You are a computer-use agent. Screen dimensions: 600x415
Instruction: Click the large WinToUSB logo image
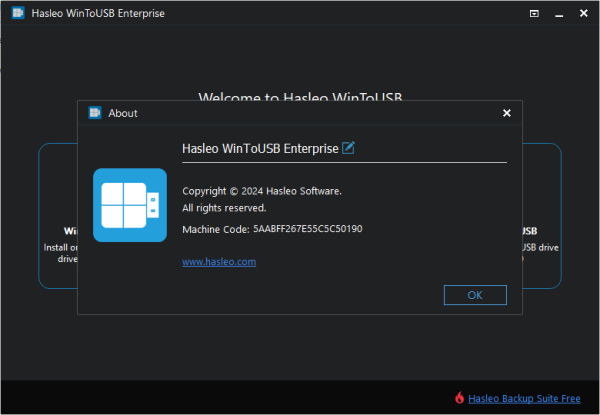pyautogui.click(x=130, y=205)
